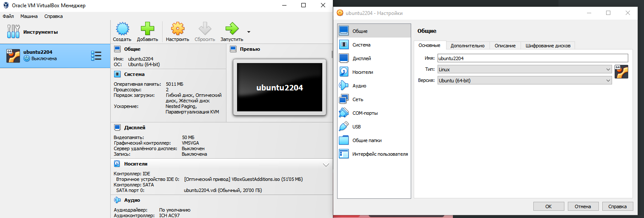Image resolution: width=644 pixels, height=218 pixels.
Task: Select Сеть category in settings sidebar
Action: [x=375, y=99]
